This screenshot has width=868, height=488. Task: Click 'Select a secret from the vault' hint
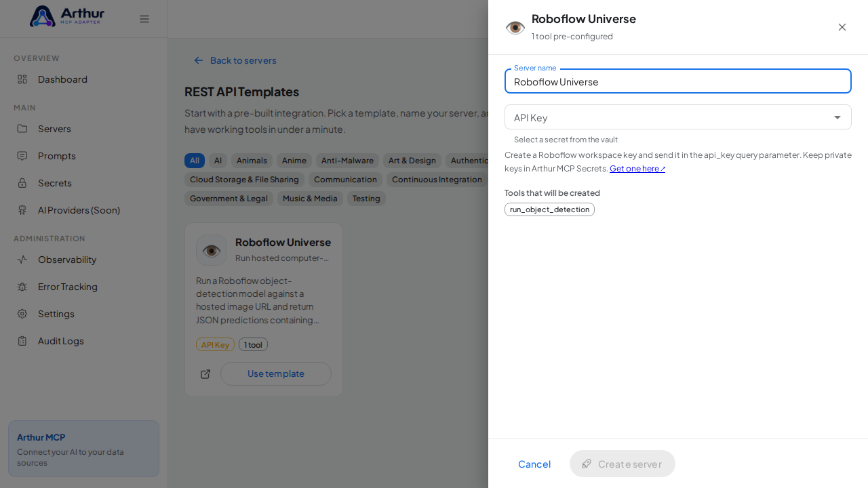pos(566,140)
